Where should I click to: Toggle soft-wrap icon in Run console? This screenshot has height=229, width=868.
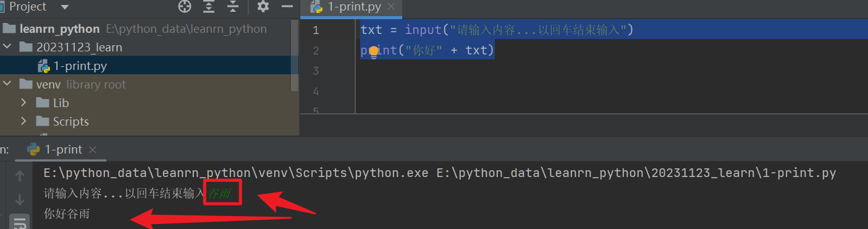pyautogui.click(x=20, y=223)
